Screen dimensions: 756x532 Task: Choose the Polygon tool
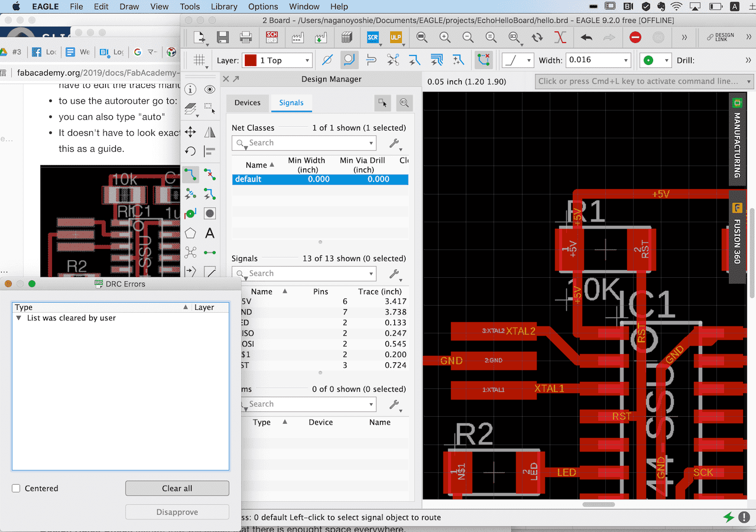pos(190,233)
